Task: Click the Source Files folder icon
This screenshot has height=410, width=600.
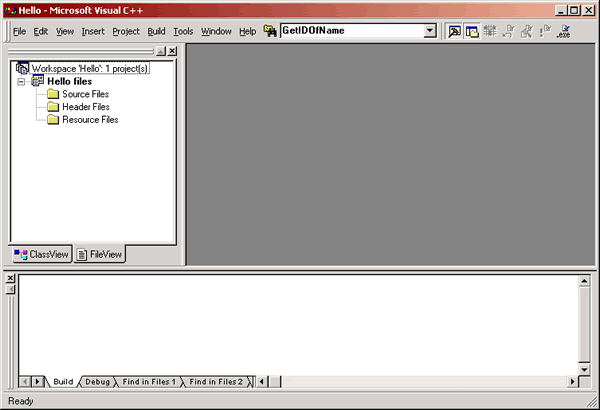Action: 53,94
